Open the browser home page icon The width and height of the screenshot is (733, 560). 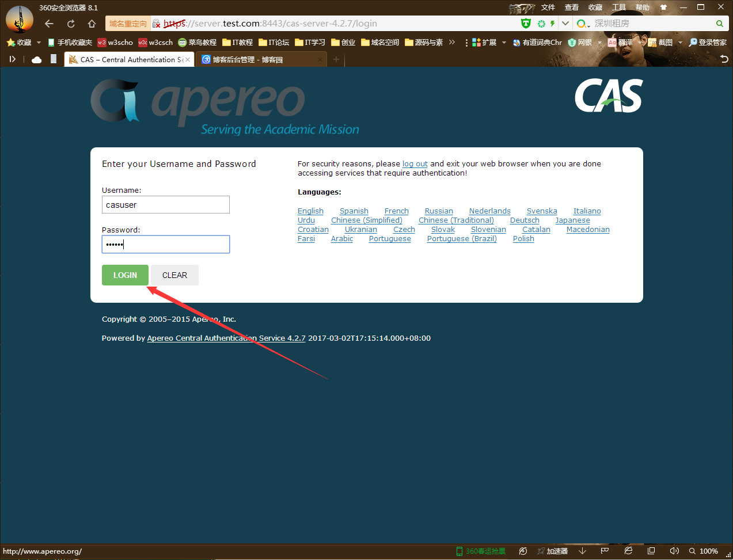tap(92, 24)
